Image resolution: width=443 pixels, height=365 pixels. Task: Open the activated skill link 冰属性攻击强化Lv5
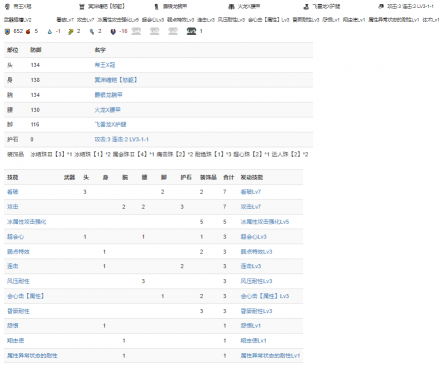click(x=265, y=222)
